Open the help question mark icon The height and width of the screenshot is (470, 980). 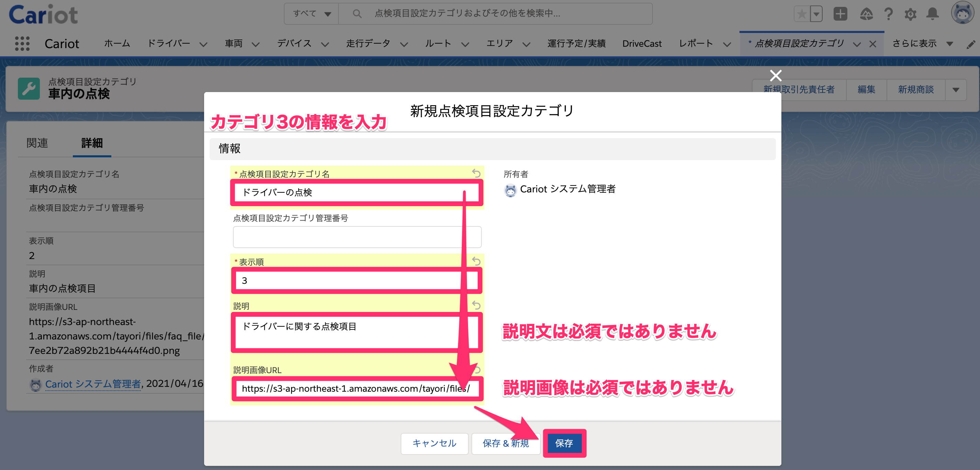[888, 14]
